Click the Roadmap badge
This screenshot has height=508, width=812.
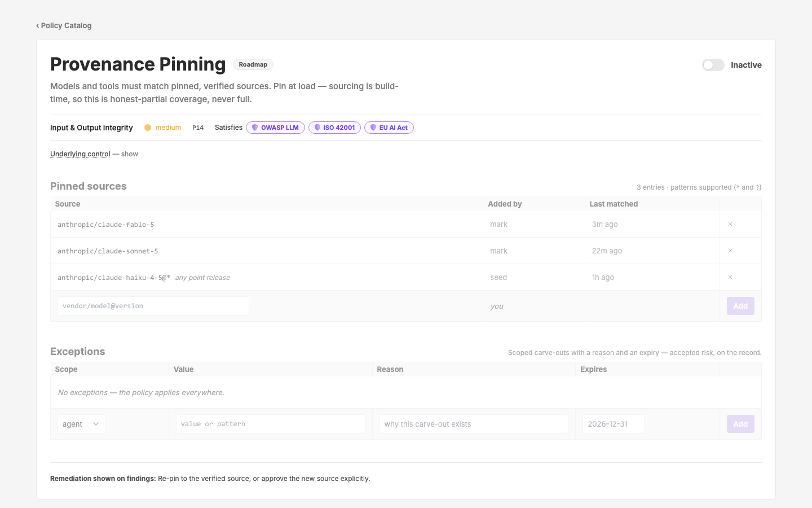pos(253,64)
